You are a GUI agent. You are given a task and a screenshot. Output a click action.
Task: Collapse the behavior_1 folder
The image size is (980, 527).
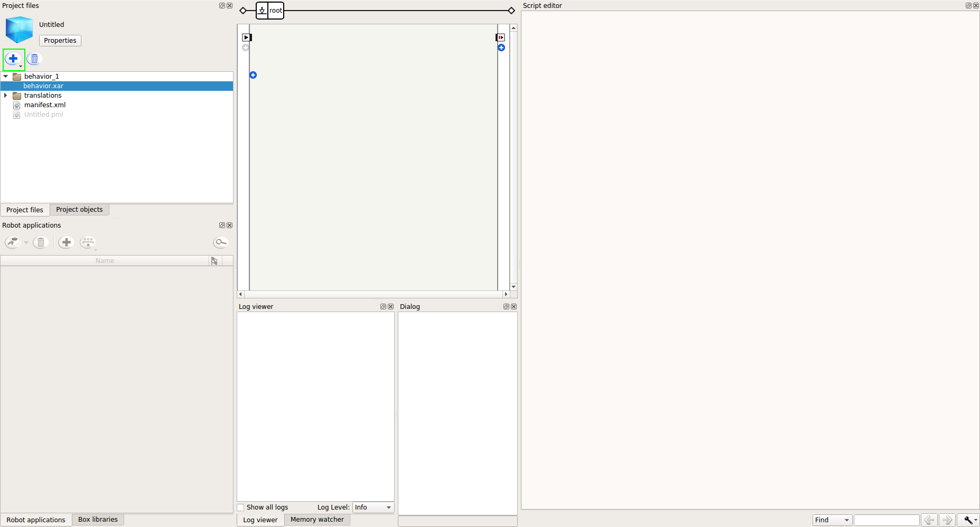click(x=6, y=77)
